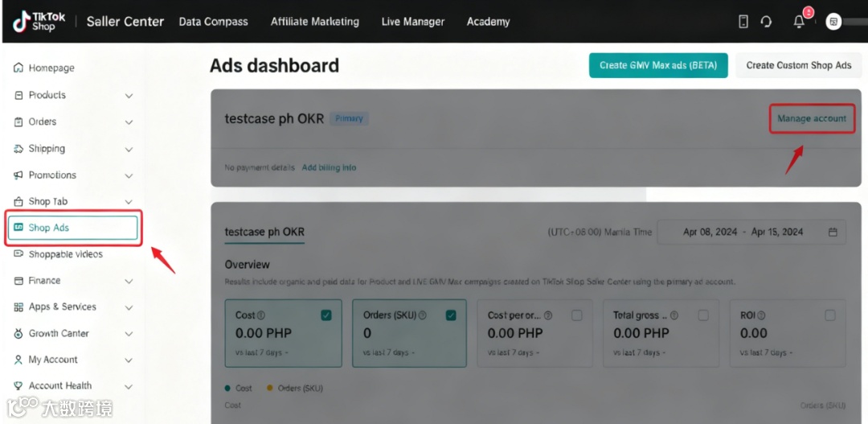Viewport: 868px width, 424px height.
Task: Expand the Apps & Services chevron
Action: point(129,307)
